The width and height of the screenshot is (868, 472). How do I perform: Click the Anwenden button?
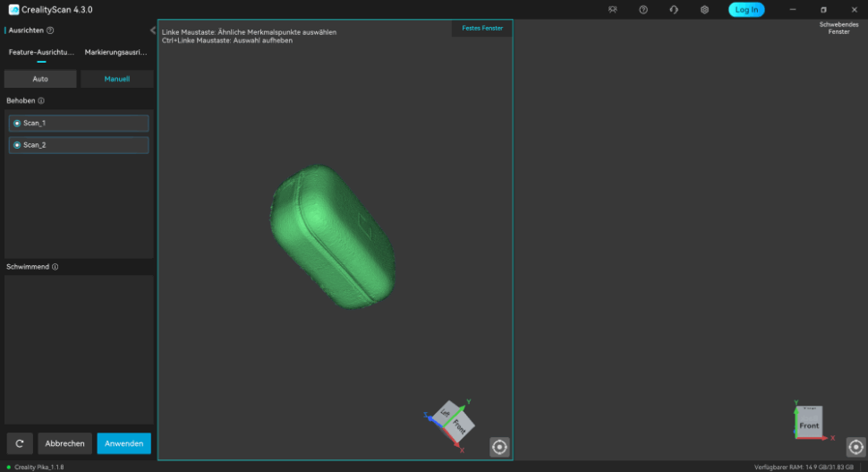(124, 443)
